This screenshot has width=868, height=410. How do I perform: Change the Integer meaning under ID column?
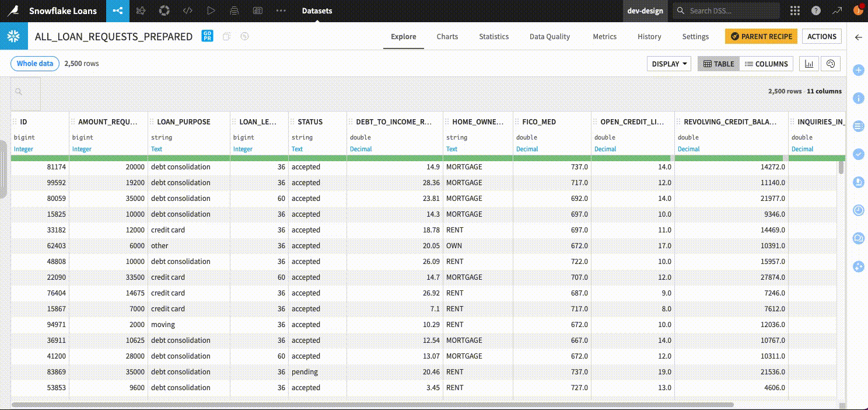point(24,149)
